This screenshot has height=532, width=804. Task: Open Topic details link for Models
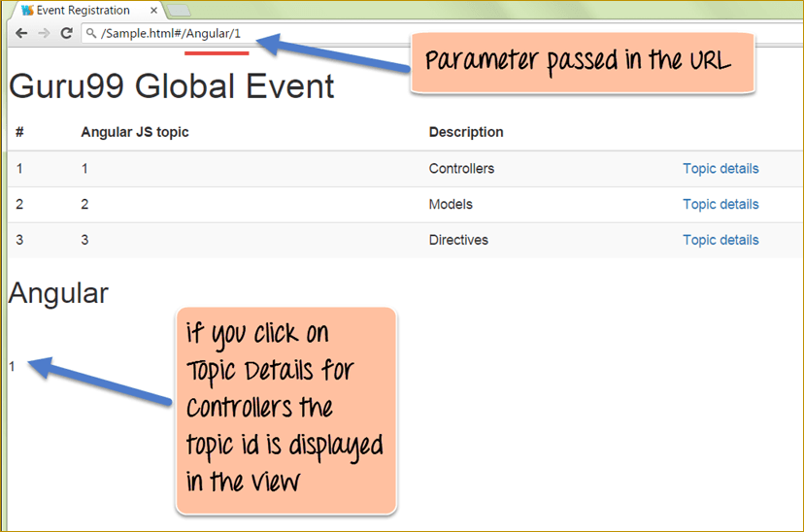(720, 205)
